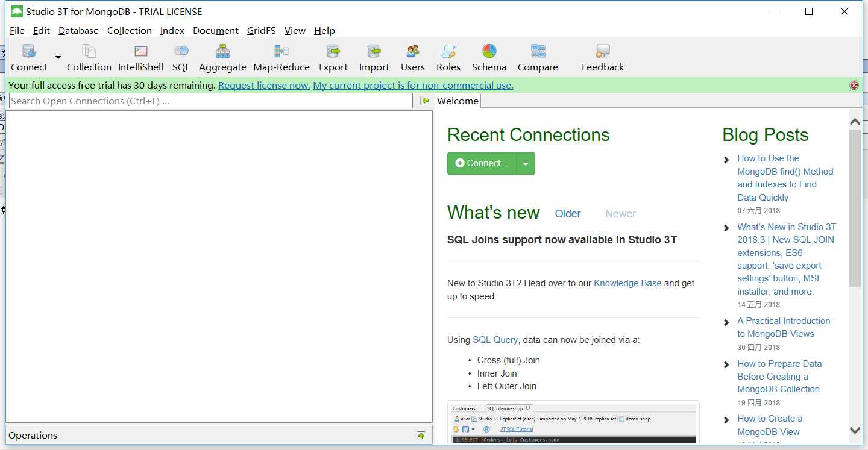Click the non-commercial use project link
868x450 pixels.
pyautogui.click(x=413, y=86)
